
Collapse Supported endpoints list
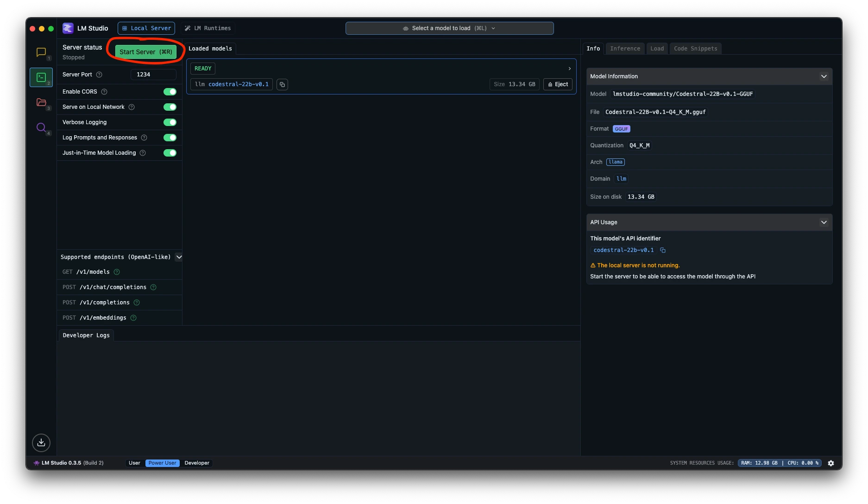coord(179,257)
